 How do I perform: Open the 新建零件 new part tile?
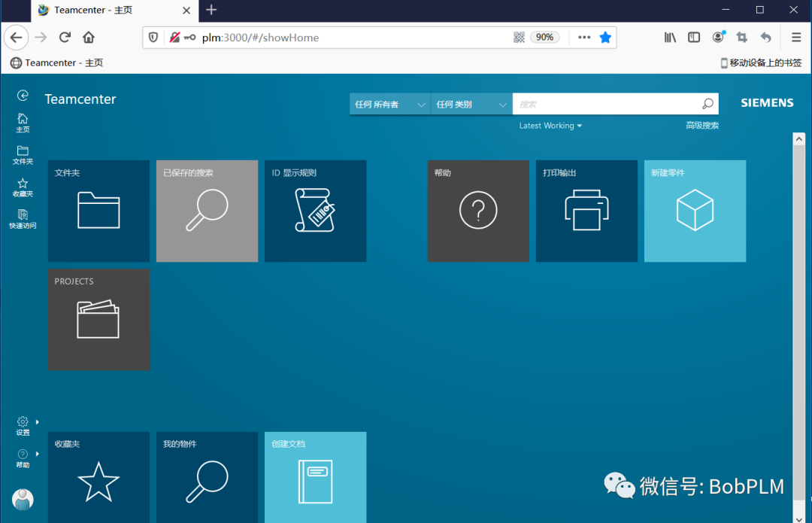pos(695,211)
